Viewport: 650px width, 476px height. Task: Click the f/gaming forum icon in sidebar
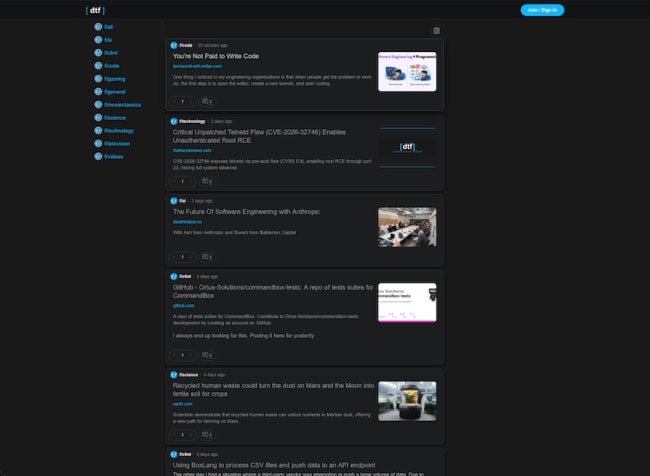pyautogui.click(x=98, y=79)
